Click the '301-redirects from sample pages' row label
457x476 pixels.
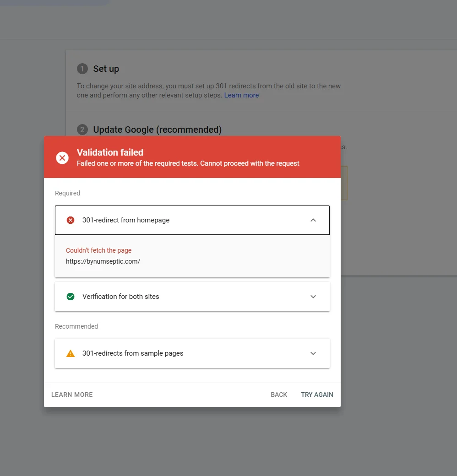pyautogui.click(x=133, y=353)
